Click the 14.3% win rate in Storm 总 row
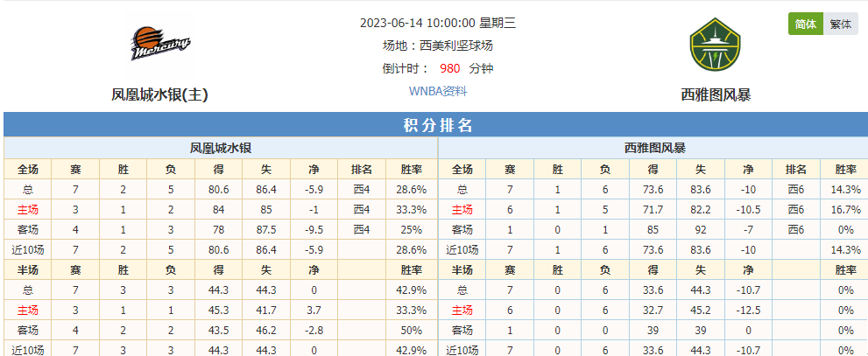The height and width of the screenshot is (356, 868). (x=845, y=190)
